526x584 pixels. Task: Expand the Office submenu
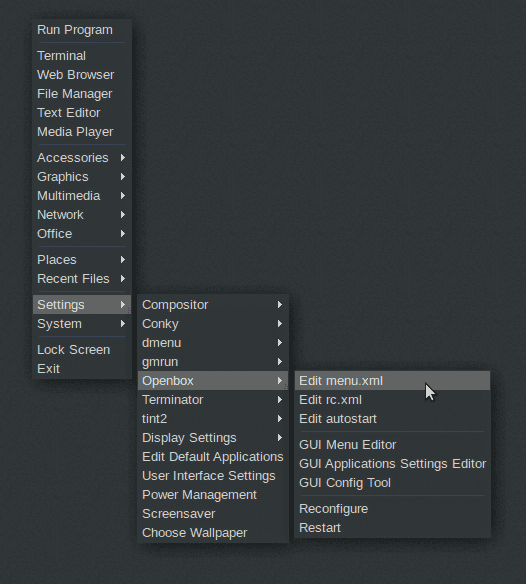point(82,234)
